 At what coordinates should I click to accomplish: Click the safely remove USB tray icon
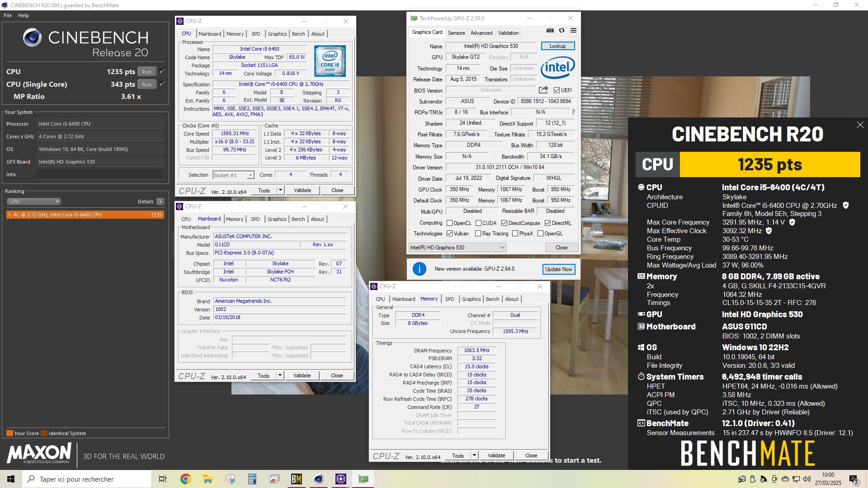pyautogui.click(x=753, y=479)
